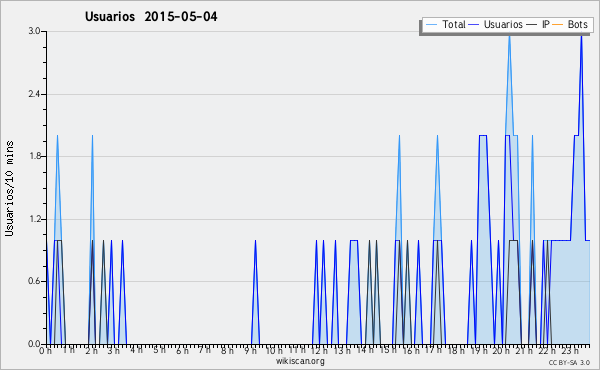Click the chart title 'Usuarios 2015-05-04'

pyautogui.click(x=151, y=17)
